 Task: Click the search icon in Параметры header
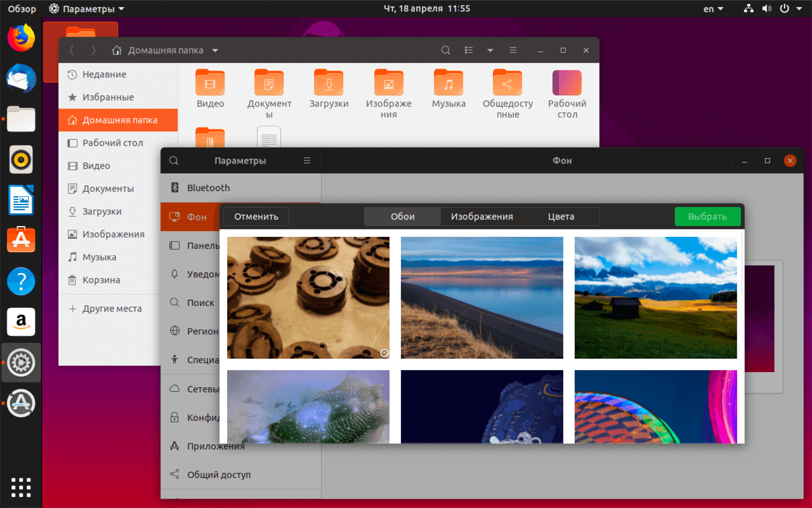[174, 161]
